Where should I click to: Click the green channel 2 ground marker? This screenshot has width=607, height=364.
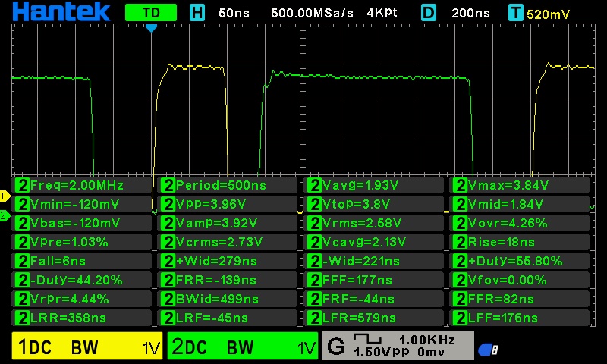pyautogui.click(x=5, y=215)
